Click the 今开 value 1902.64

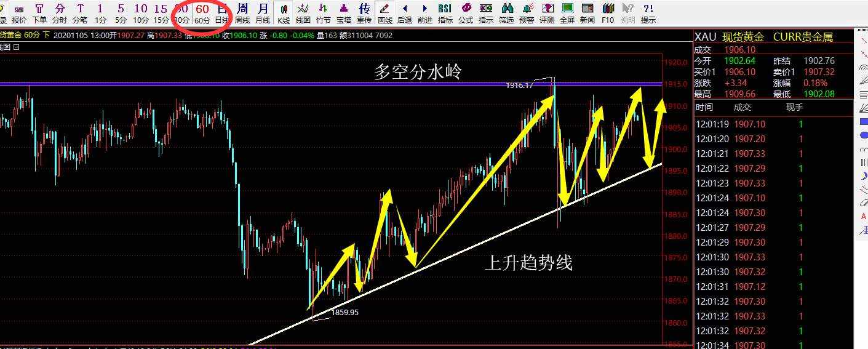click(740, 61)
